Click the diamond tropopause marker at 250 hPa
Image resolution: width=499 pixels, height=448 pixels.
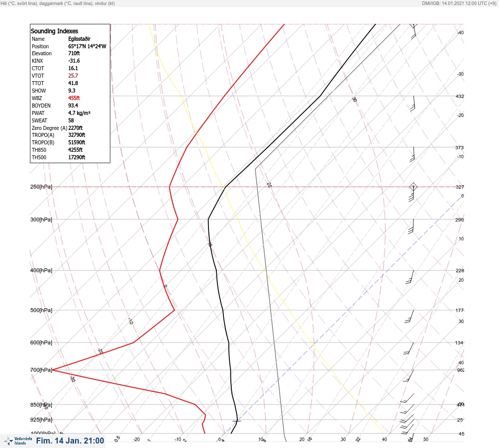413,187
